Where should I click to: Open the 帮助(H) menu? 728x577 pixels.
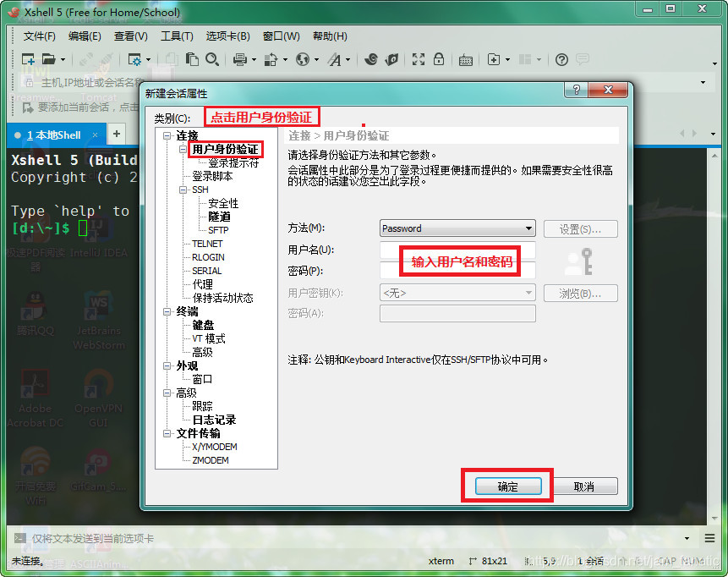pyautogui.click(x=330, y=36)
